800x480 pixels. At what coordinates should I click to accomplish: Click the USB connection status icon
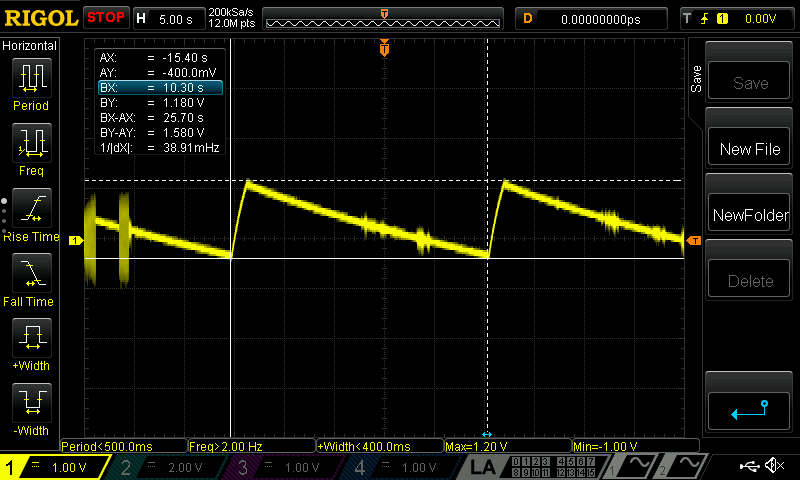[x=749, y=466]
